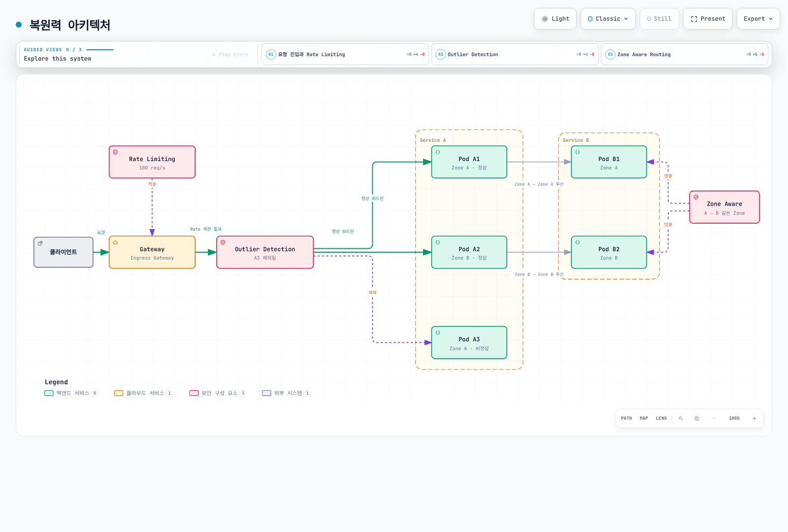Click the code icon on Pod A3
This screenshot has width=788, height=532.
coord(438,332)
